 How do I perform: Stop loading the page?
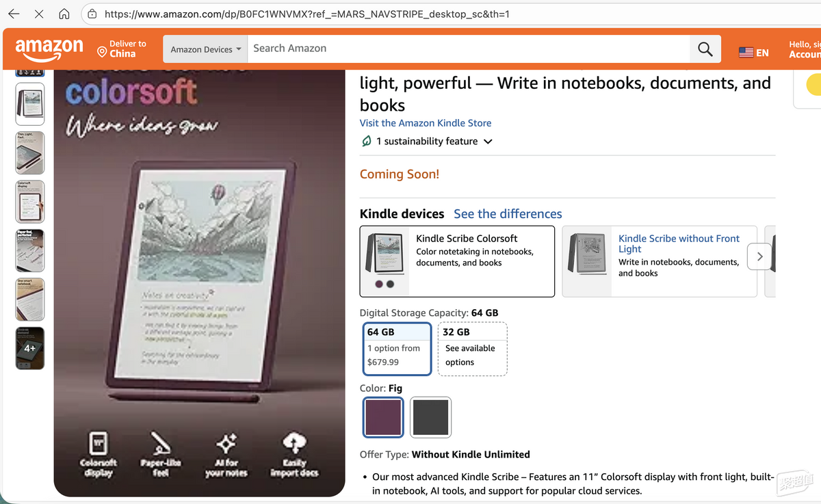pos(39,14)
